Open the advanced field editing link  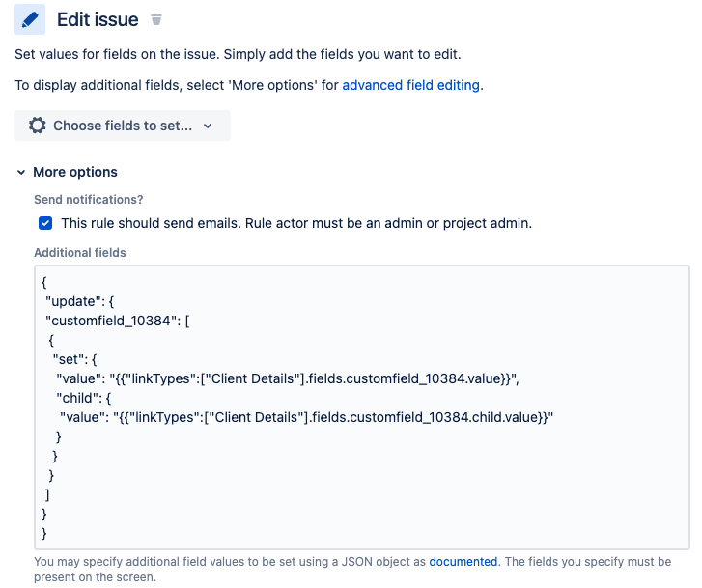tap(410, 85)
